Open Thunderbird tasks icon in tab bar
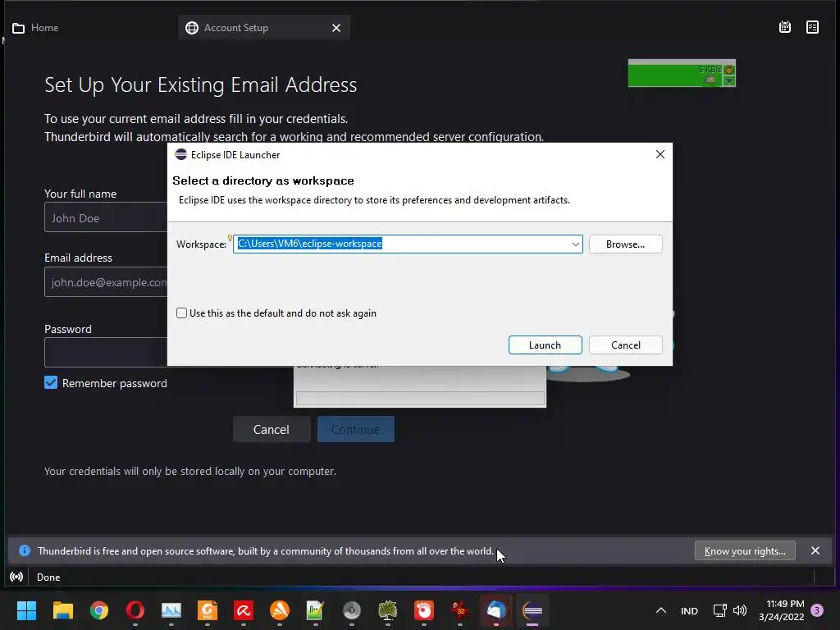This screenshot has width=840, height=630. (x=813, y=27)
